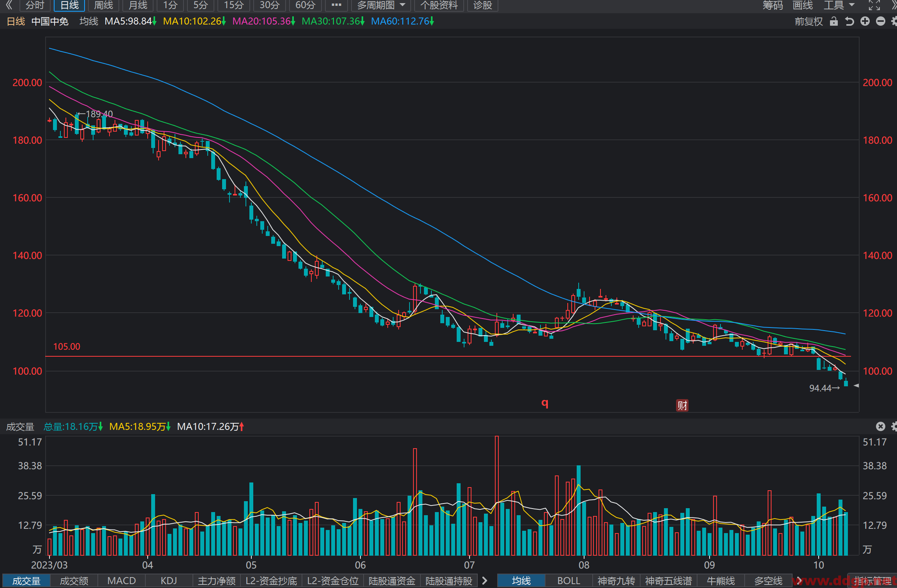
Task: Select the 60分 period tab
Action: [305, 5]
